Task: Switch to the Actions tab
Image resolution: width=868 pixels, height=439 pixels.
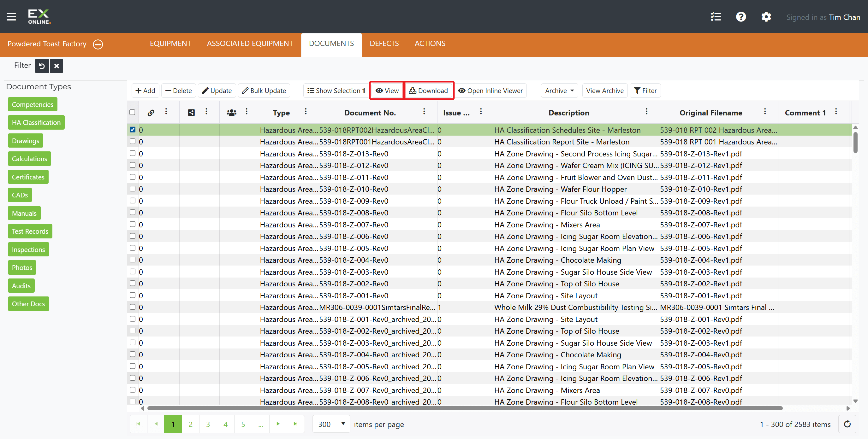Action: pos(430,44)
